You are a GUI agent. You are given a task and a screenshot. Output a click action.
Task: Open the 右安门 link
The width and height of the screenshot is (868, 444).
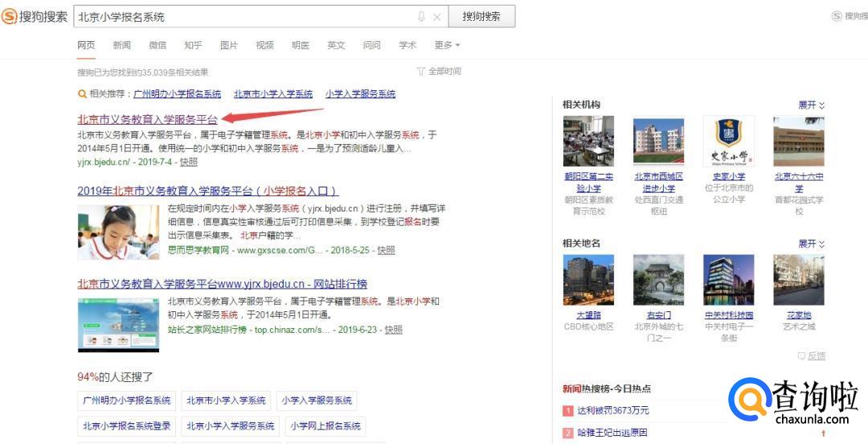pyautogui.click(x=659, y=315)
